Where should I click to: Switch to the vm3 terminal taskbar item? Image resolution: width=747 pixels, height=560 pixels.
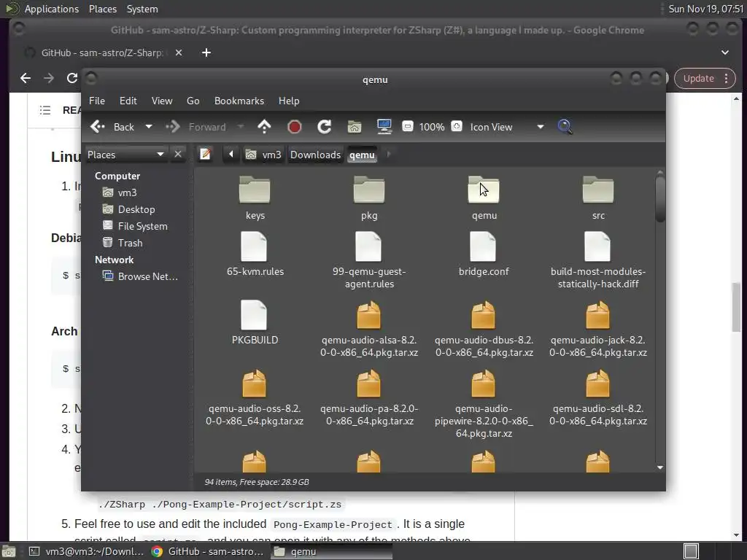coord(86,551)
